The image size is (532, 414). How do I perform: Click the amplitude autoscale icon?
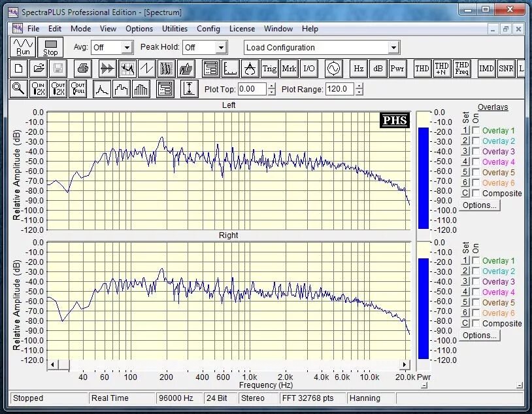[190, 89]
